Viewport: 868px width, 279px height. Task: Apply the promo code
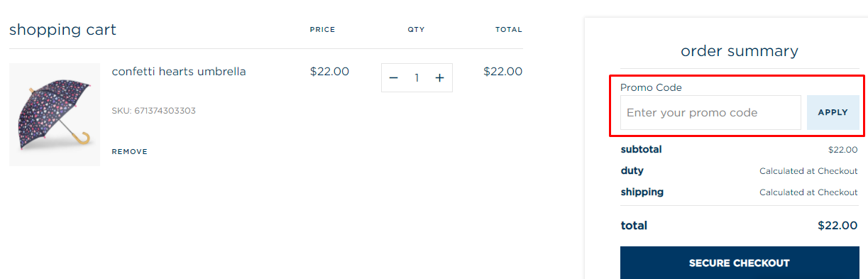coord(833,112)
